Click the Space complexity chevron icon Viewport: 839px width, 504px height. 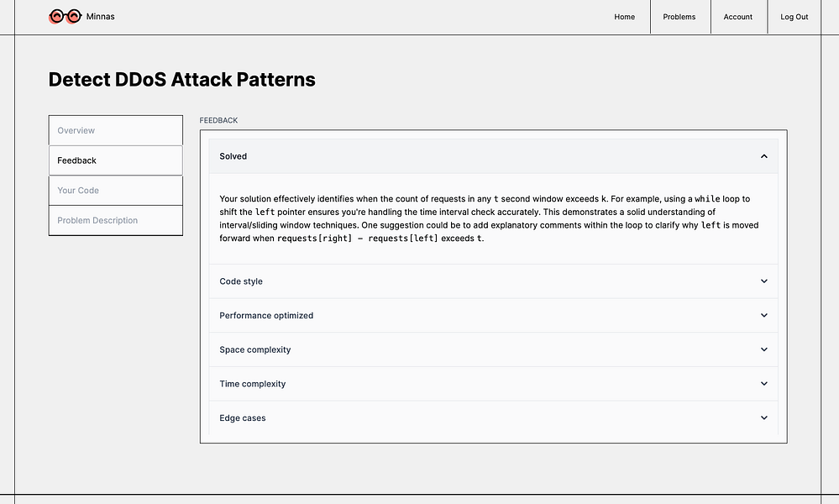763,349
